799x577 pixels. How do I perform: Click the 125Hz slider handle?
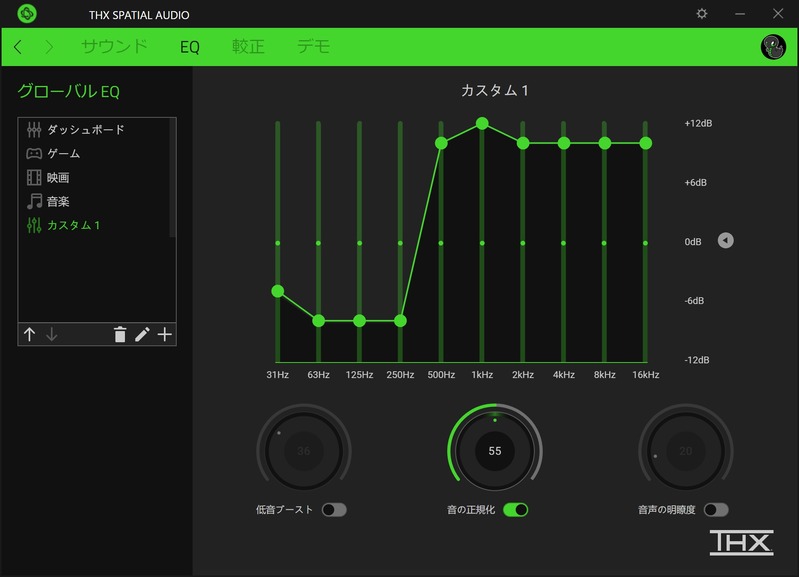click(x=359, y=321)
